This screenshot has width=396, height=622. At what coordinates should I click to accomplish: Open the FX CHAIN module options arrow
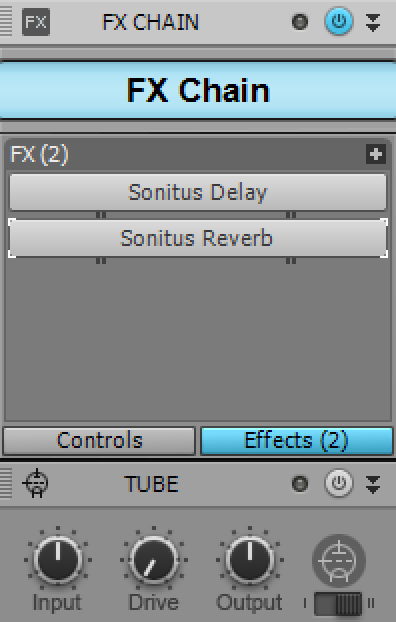click(x=373, y=22)
